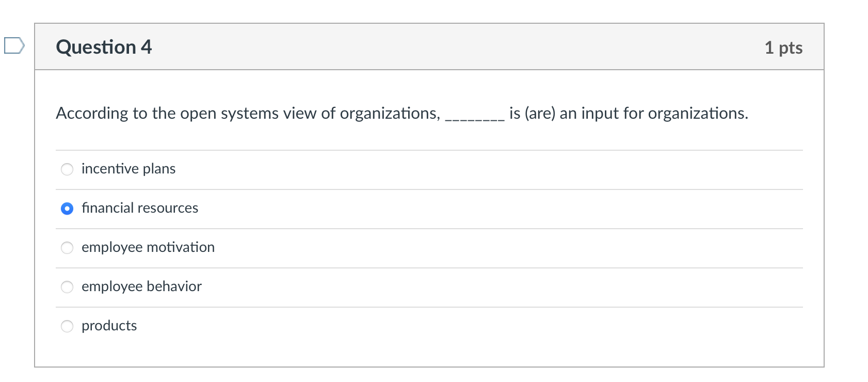Click the '1 pts' point value label
This screenshot has height=382, width=868.
pos(783,47)
